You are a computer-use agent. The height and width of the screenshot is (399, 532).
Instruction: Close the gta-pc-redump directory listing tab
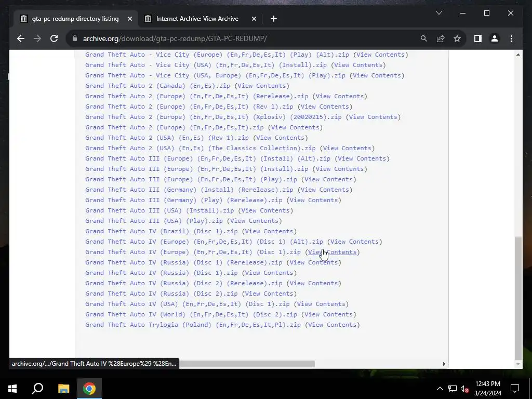(129, 19)
